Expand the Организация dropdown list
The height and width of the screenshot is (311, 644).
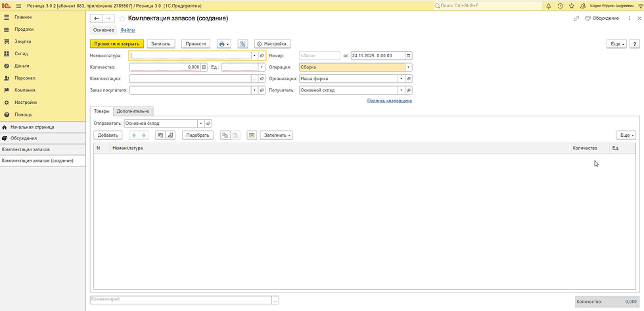tap(400, 78)
